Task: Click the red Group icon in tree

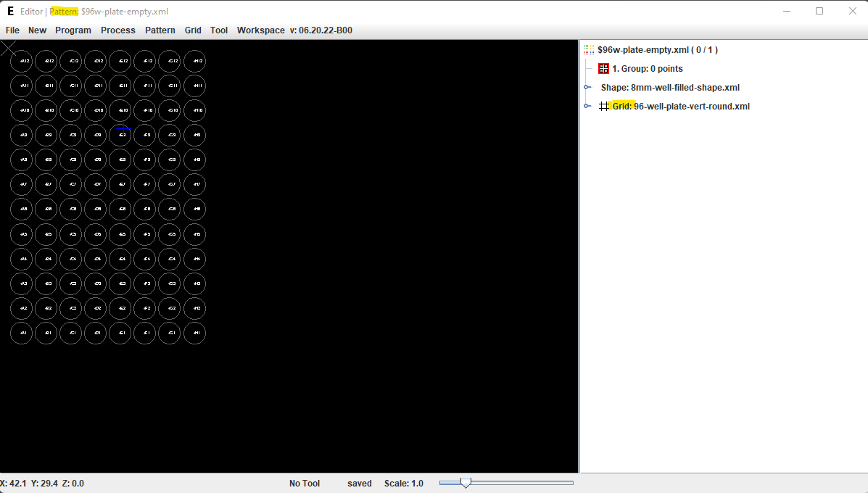Action: [x=603, y=69]
